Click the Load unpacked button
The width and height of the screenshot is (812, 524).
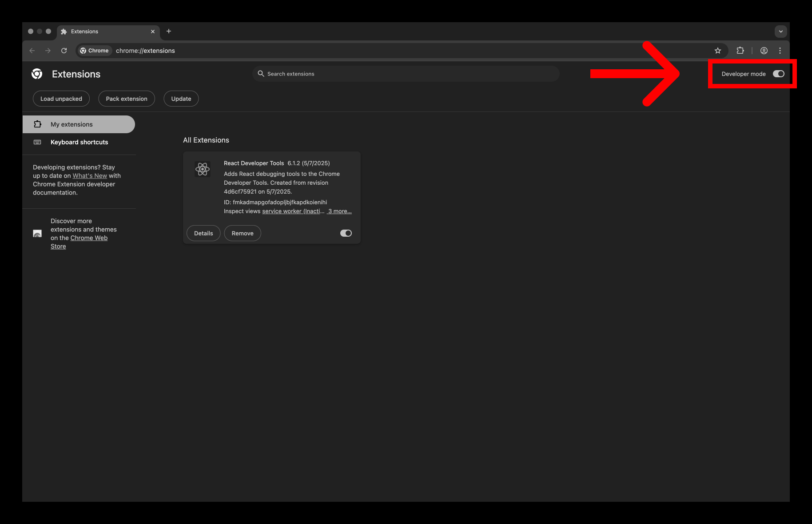61,99
